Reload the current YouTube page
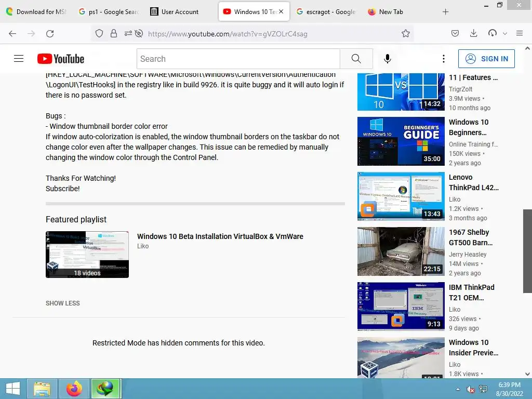The height and width of the screenshot is (399, 532). pyautogui.click(x=50, y=34)
